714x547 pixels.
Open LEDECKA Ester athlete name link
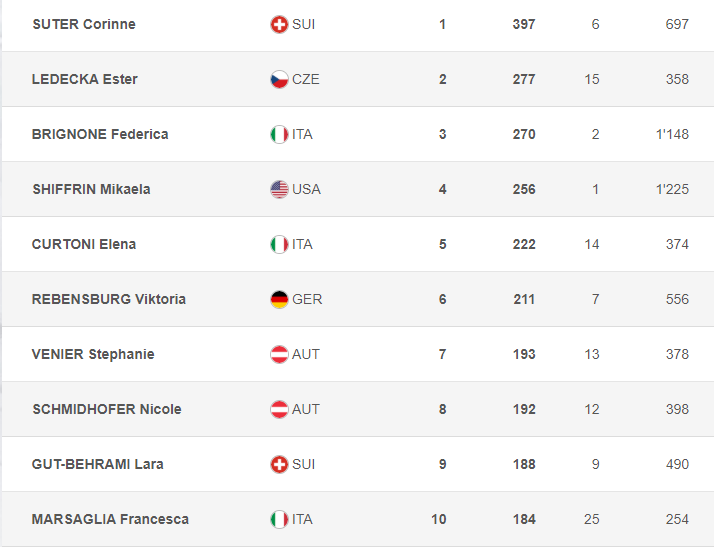[x=85, y=79]
